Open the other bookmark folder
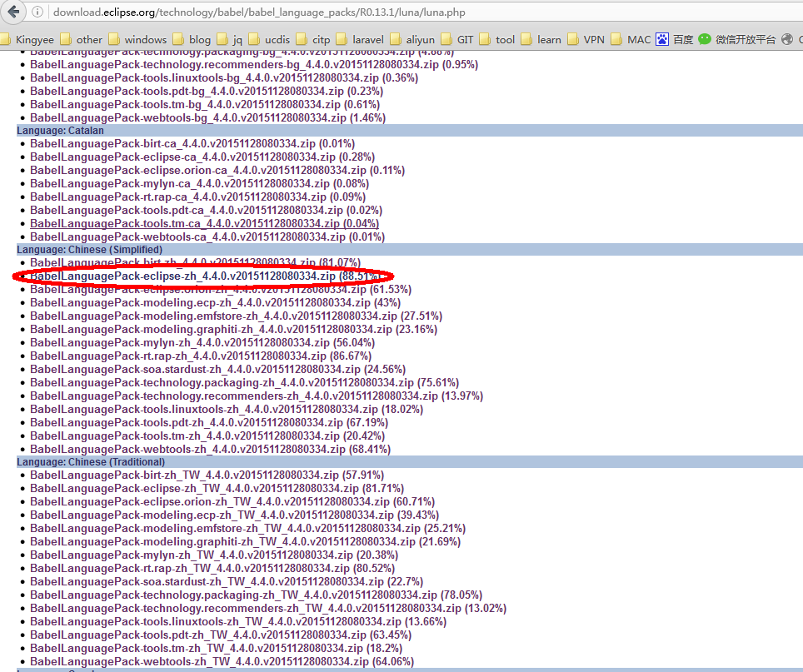Viewport: 803px width, 672px height. tap(82, 39)
